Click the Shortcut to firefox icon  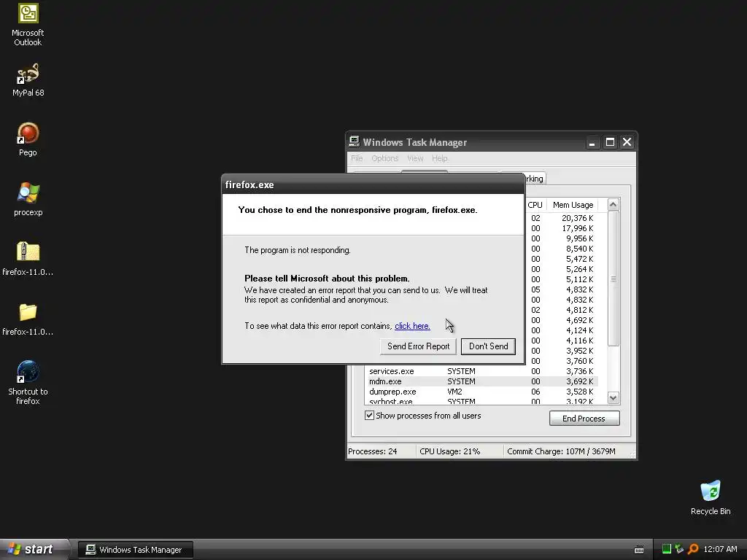28,383
